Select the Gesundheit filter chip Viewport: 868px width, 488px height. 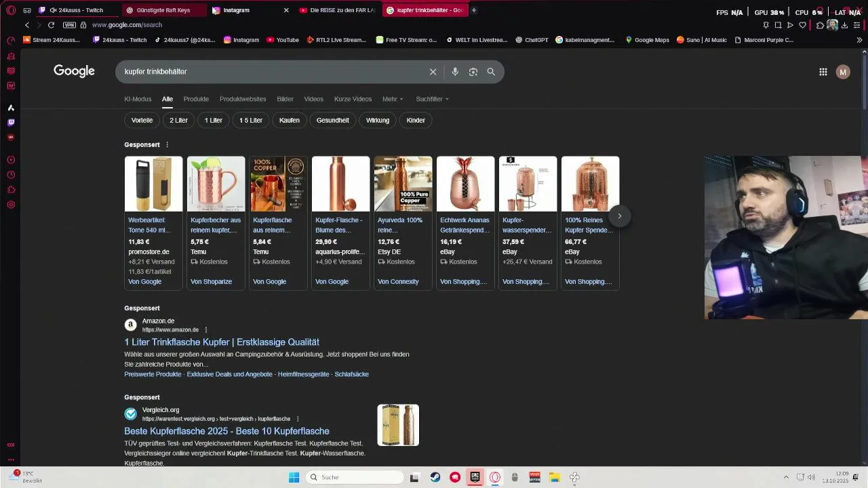332,120
